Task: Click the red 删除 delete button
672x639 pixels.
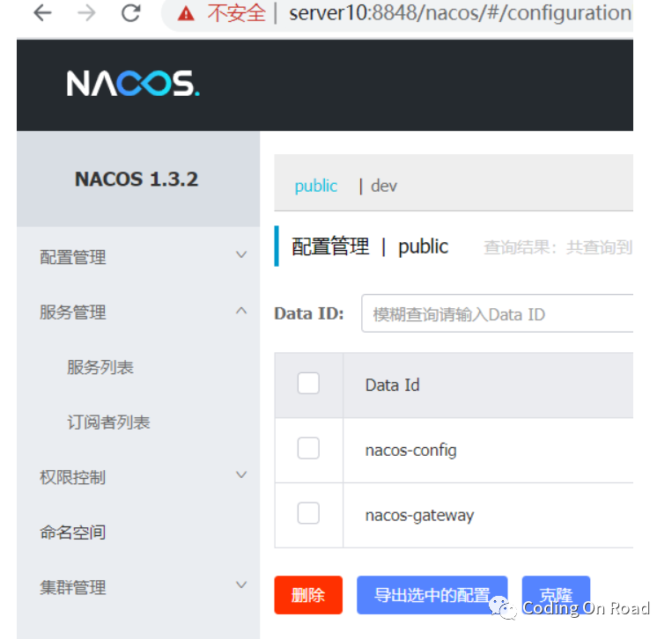Action: (x=308, y=595)
